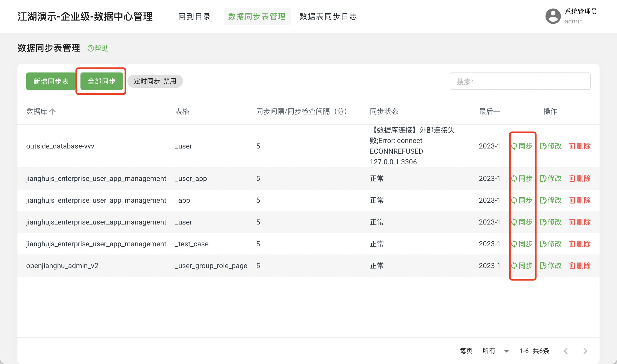Focus the 搜索 input field

pyautogui.click(x=520, y=81)
